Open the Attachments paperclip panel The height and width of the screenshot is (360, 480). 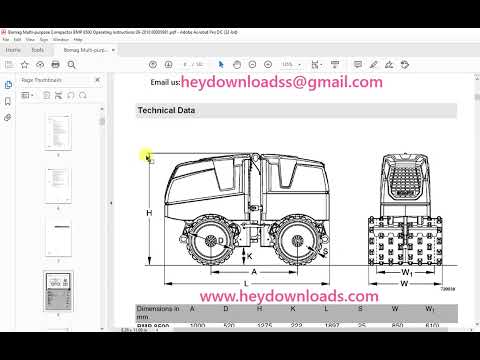[8, 117]
